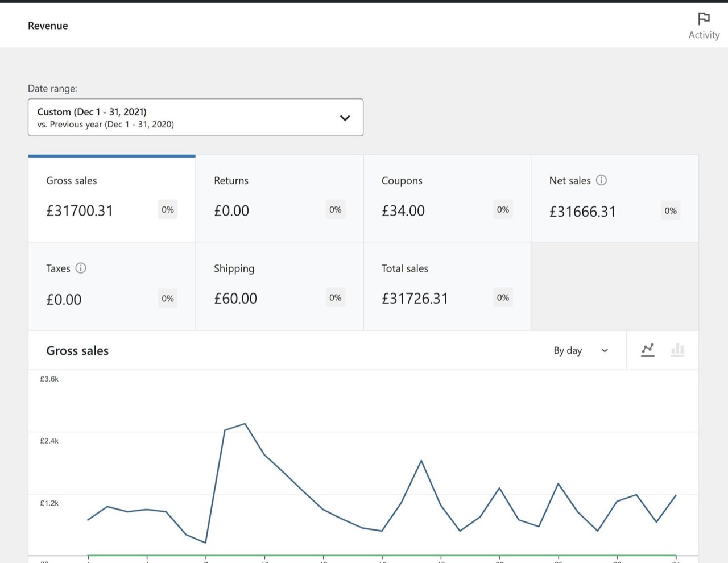Image resolution: width=728 pixels, height=563 pixels.
Task: Switch to line chart view
Action: click(x=648, y=350)
